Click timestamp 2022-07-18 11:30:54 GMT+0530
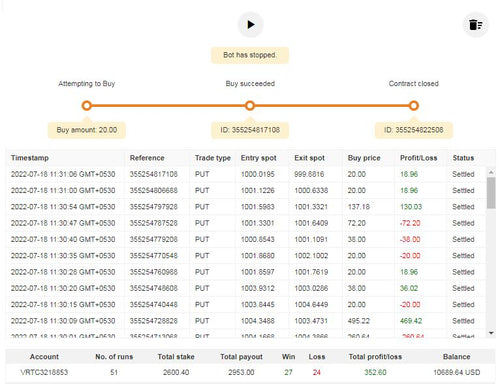 click(63, 207)
